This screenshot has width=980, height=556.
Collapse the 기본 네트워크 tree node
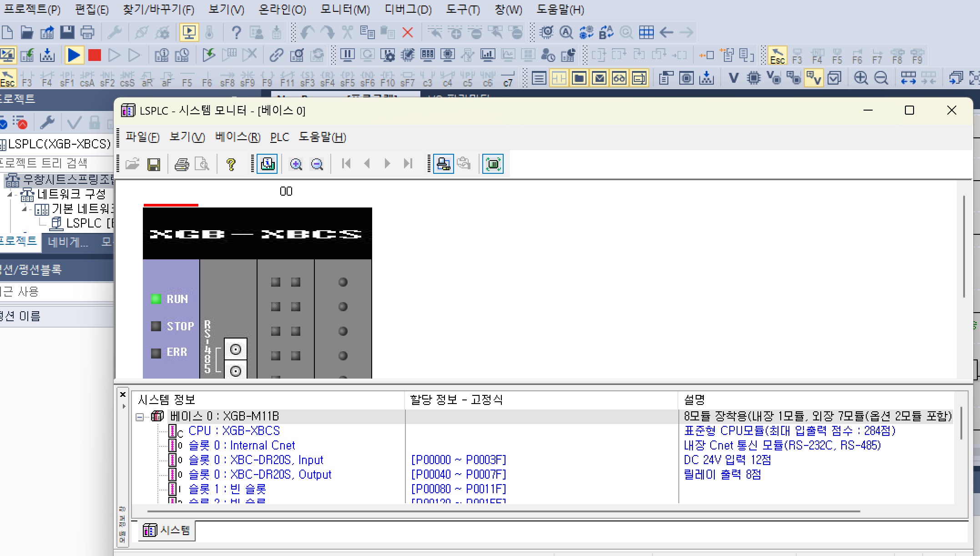coord(24,209)
